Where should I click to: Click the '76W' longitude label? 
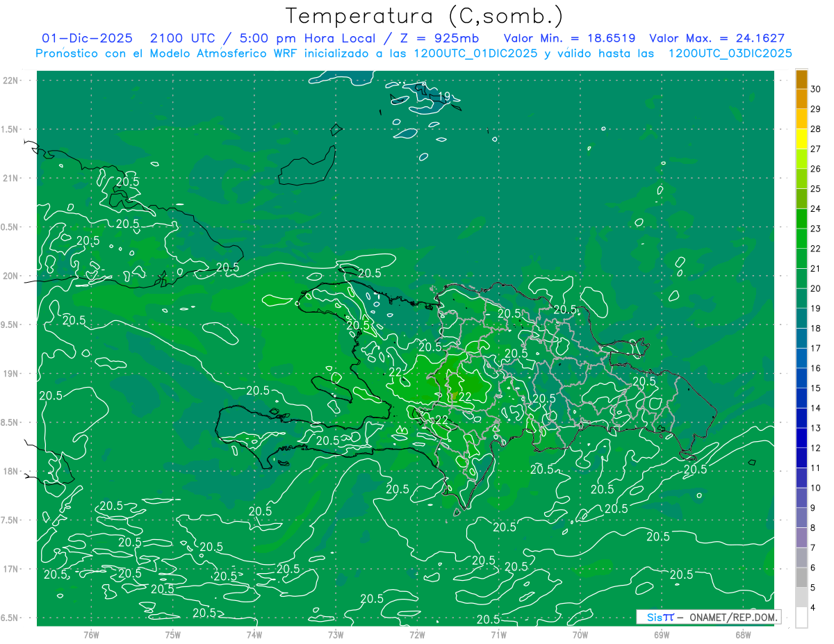click(x=91, y=634)
